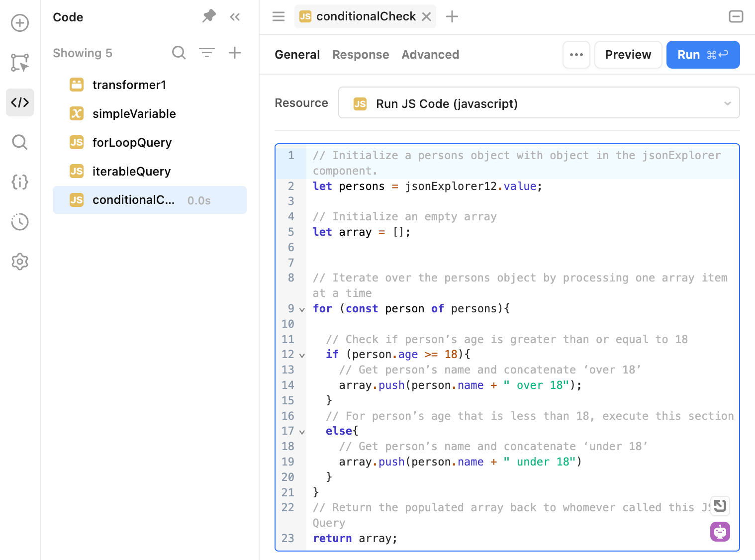Collapse the for loop fold arrow line 9
Viewport: 755px width, 560px height.
302,309
